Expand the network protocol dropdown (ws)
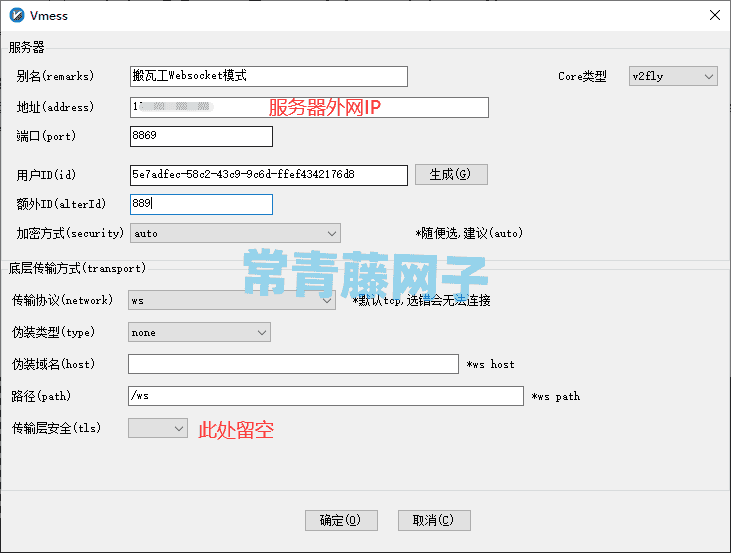This screenshot has height=553, width=731. point(232,300)
